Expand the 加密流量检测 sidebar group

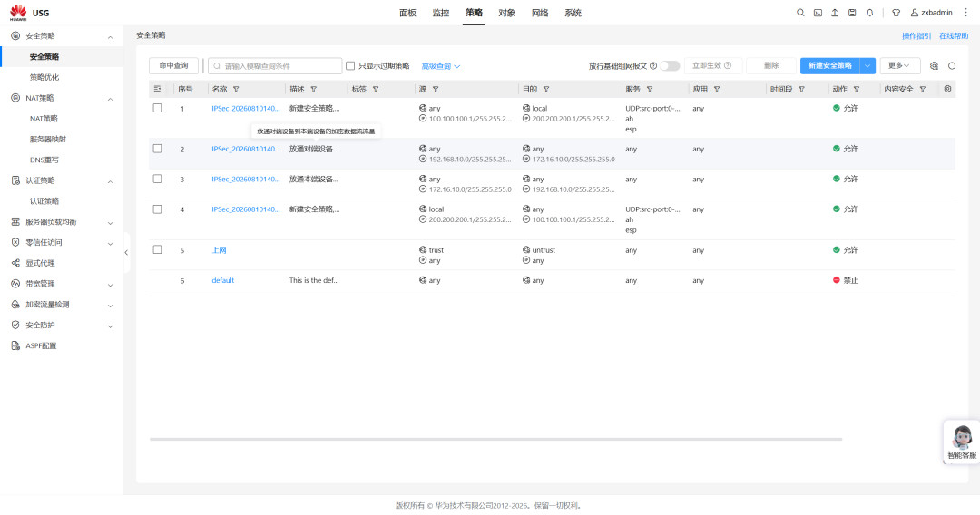tap(110, 306)
